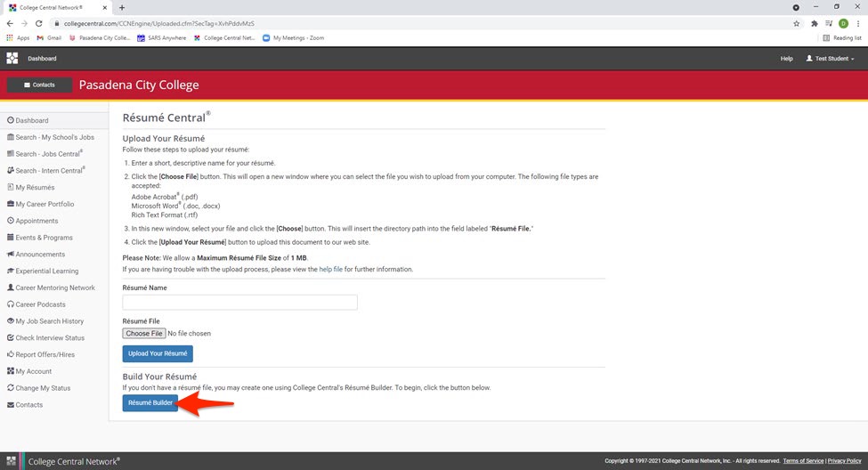
Task: Open the Apps shortcut in bookmarks bar
Action: tap(17, 38)
